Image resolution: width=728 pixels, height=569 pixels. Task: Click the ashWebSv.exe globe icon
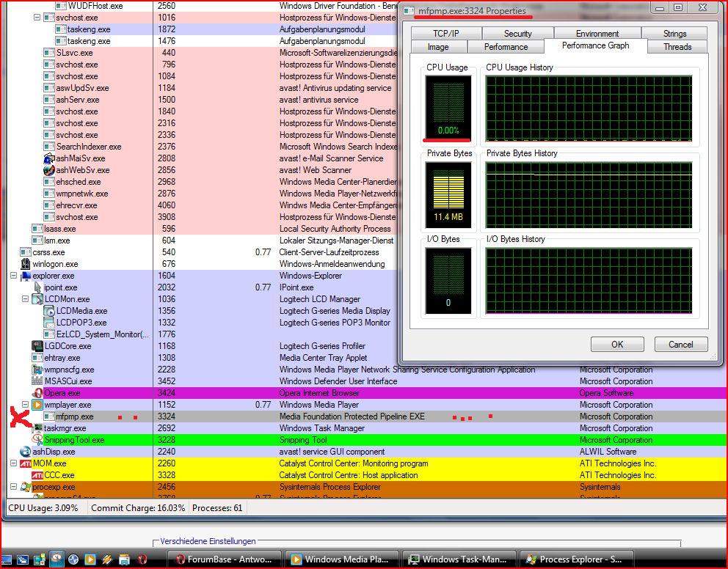(x=49, y=169)
